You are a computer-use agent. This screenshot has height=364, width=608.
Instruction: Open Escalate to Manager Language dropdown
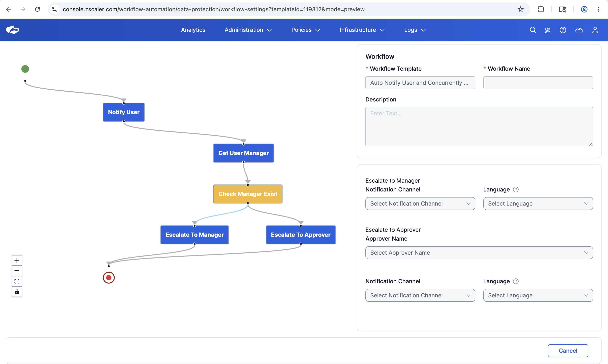538,204
